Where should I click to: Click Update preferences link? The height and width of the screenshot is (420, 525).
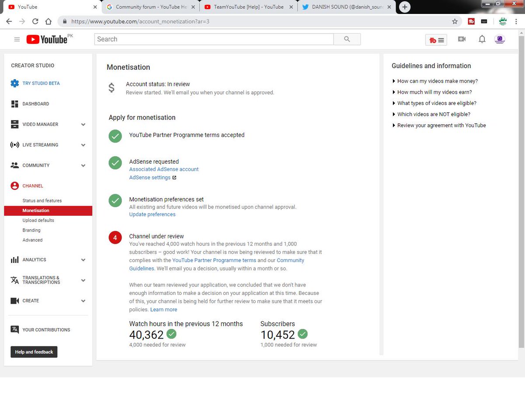click(152, 214)
